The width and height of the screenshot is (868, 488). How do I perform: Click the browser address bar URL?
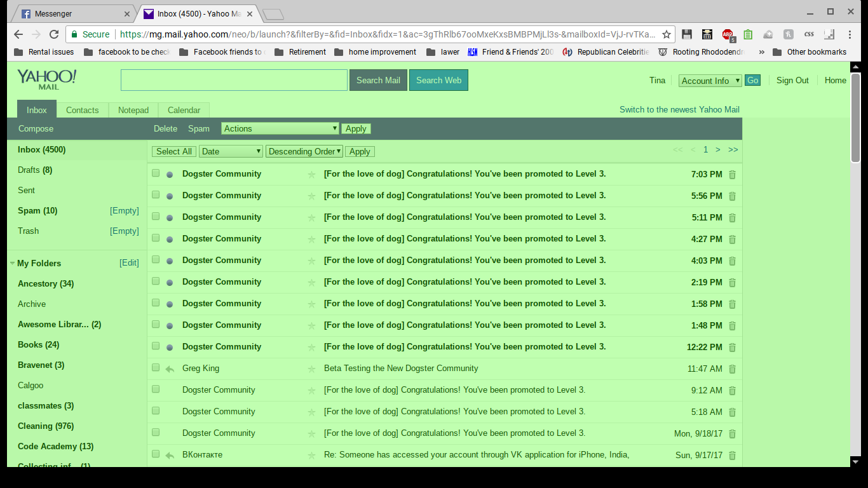pos(387,34)
